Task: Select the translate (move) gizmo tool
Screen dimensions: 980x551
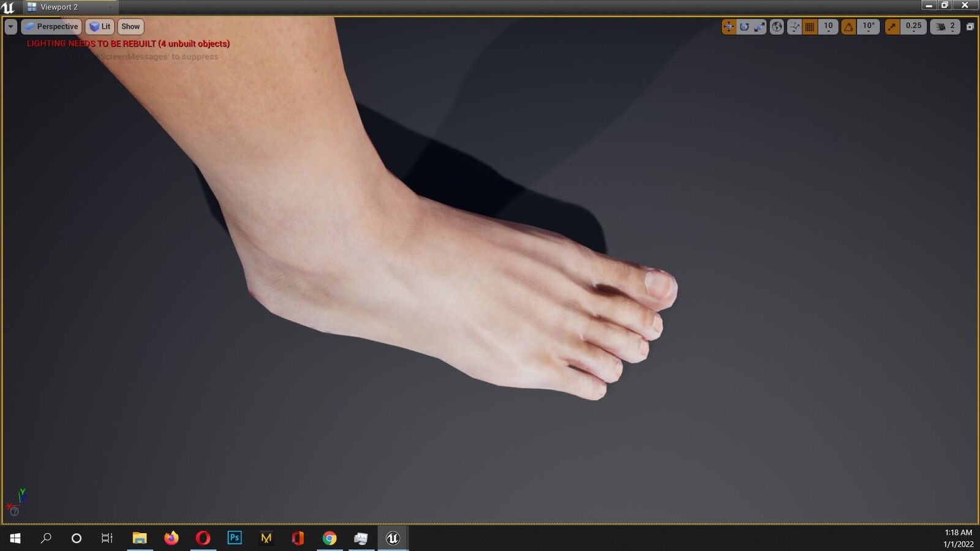Action: (729, 26)
